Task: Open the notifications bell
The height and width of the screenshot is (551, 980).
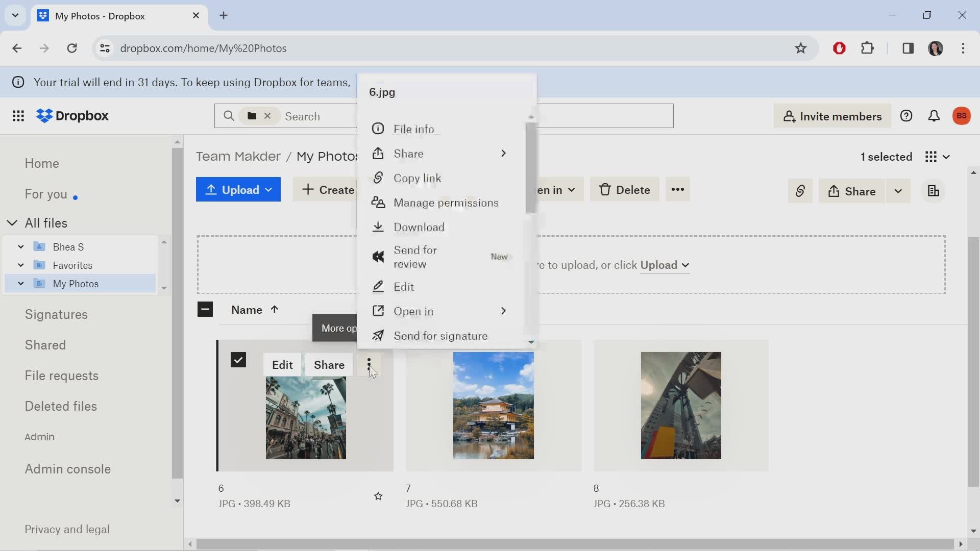Action: (x=934, y=116)
